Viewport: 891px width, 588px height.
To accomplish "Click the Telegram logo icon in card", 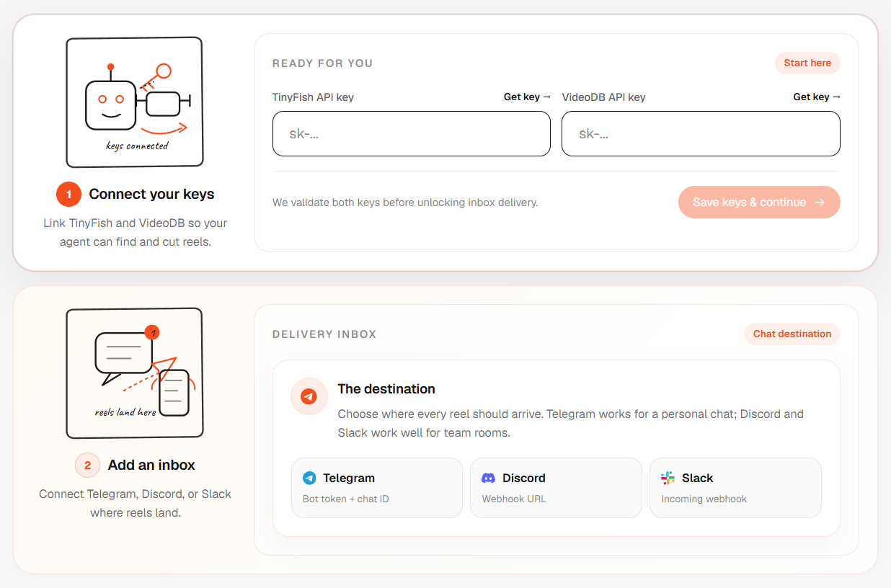I will 309,478.
